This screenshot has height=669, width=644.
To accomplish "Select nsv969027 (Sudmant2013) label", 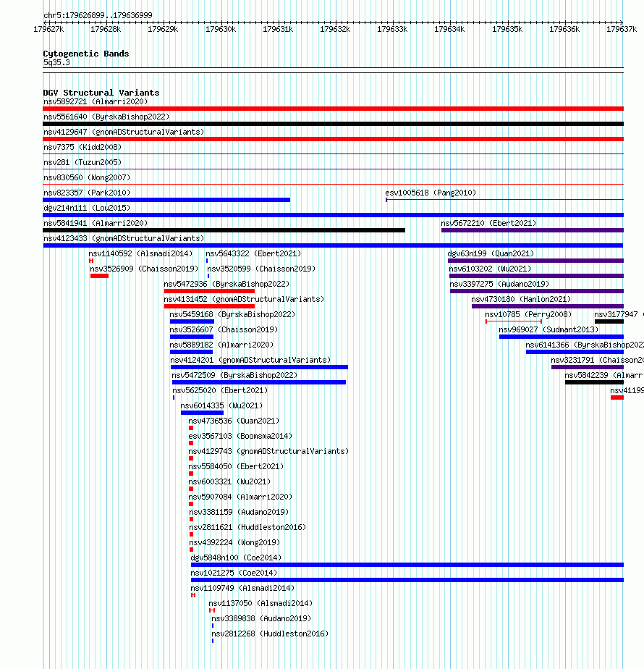I will (548, 330).
